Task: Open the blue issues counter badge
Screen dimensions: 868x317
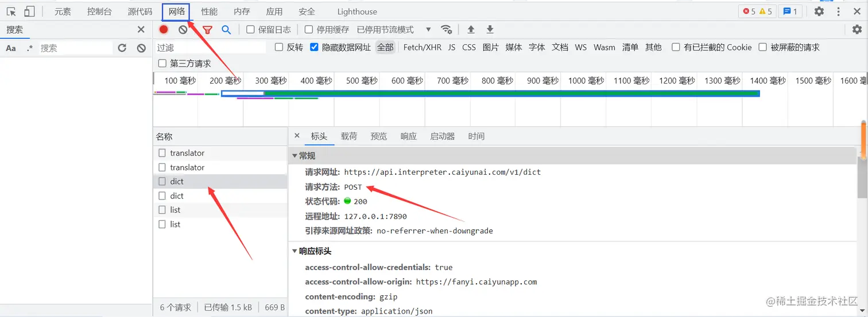Action: point(790,11)
